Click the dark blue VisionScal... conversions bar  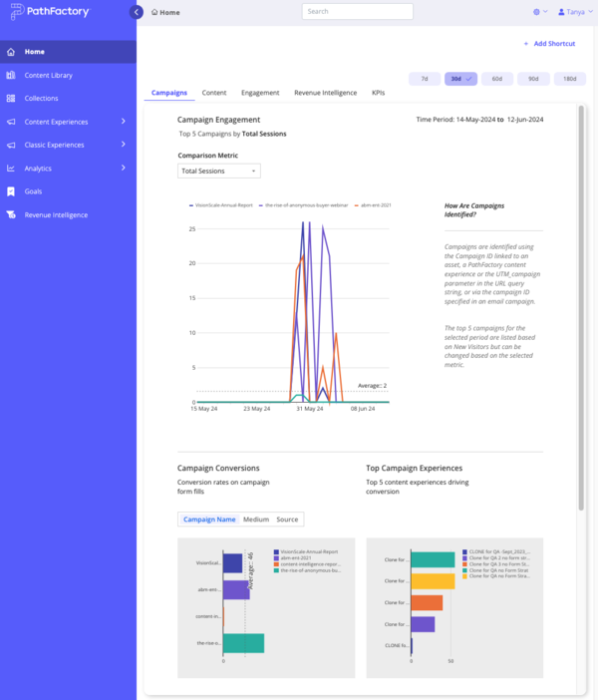[233, 563]
